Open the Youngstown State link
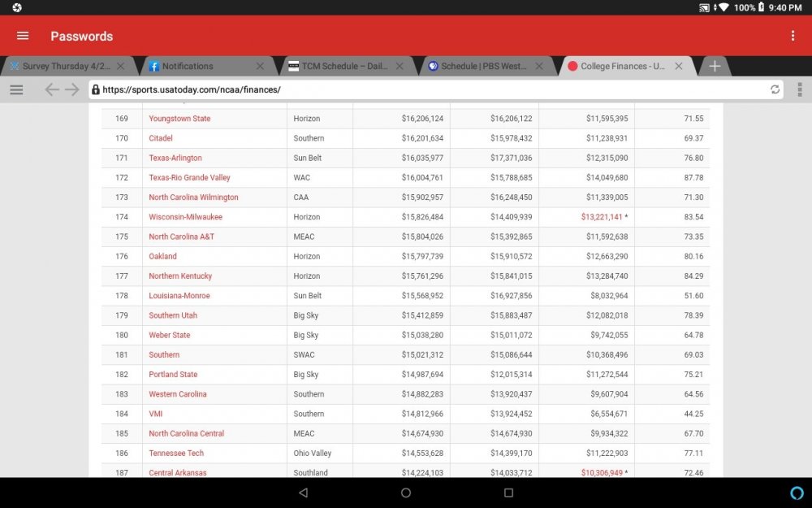Image resolution: width=812 pixels, height=508 pixels. 179,119
